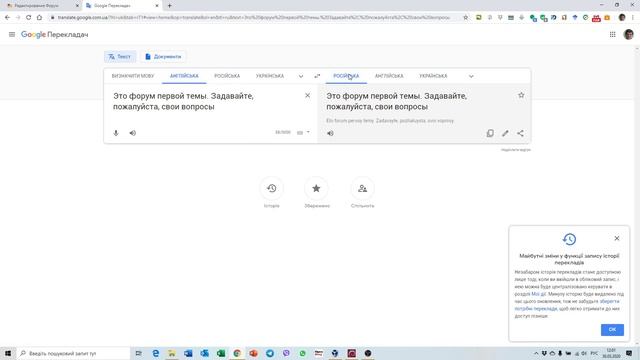Start voice input with the microphone icon
The height and width of the screenshot is (360, 640).
pos(116,133)
